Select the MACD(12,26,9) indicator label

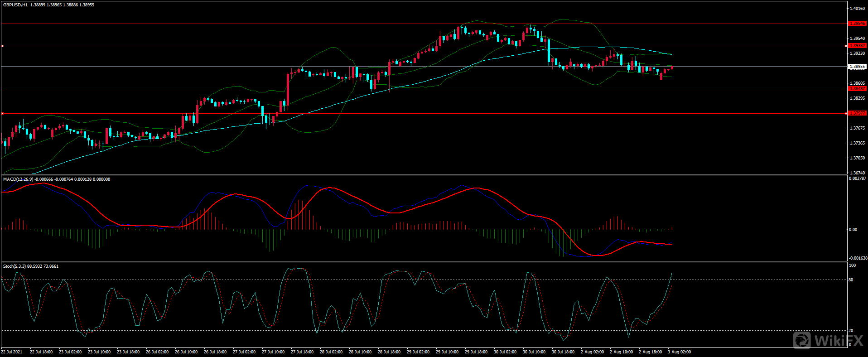pyautogui.click(x=18, y=179)
